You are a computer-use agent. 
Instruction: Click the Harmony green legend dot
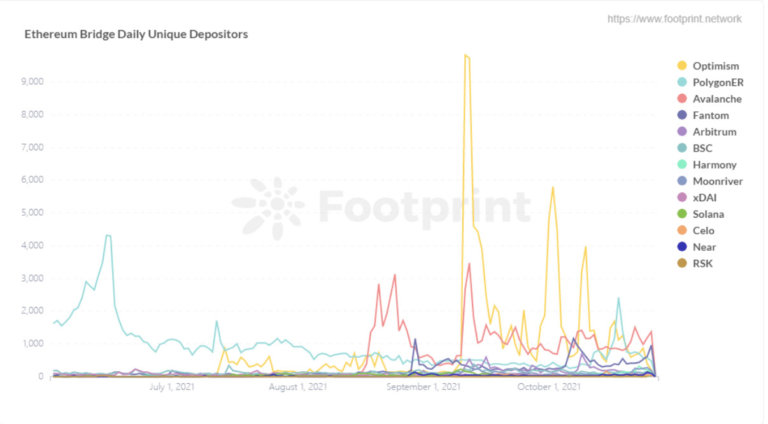click(x=682, y=165)
